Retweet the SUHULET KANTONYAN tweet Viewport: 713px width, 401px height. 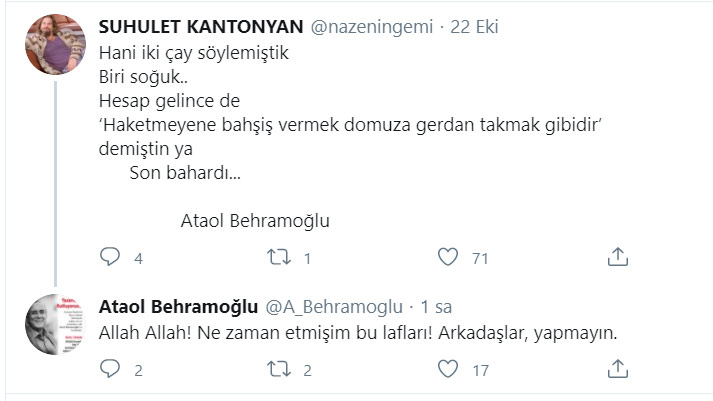[x=279, y=257]
